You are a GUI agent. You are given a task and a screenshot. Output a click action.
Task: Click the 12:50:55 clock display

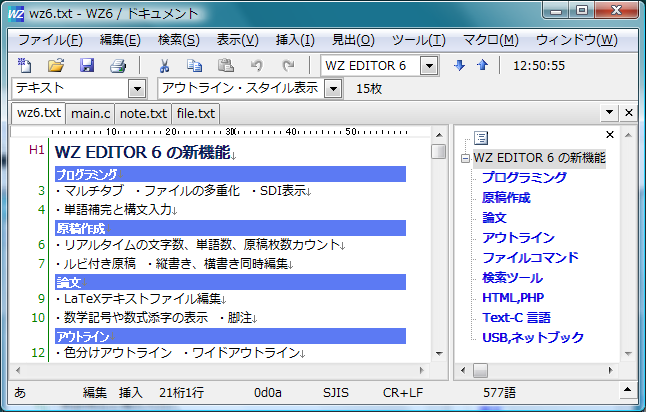pos(538,66)
